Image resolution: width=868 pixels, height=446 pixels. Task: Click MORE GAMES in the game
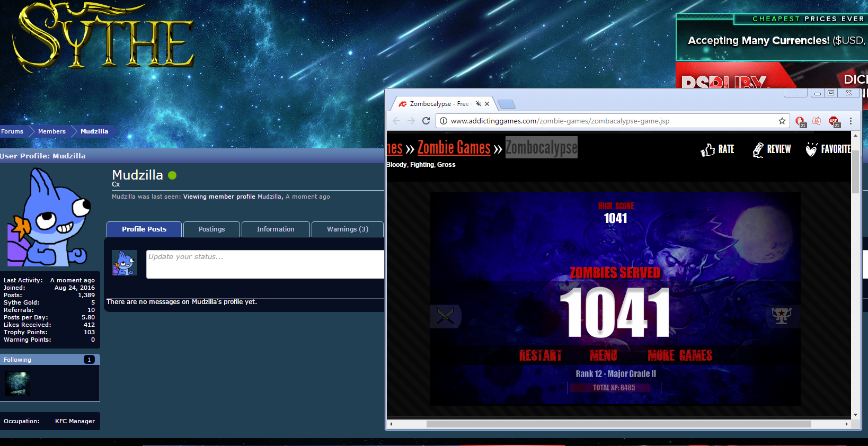pos(680,355)
